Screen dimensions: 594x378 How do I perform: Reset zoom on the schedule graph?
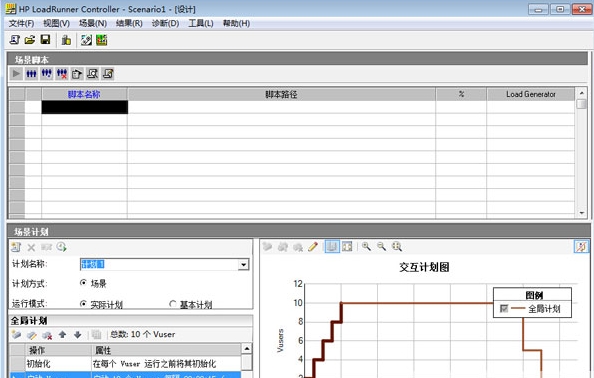[397, 247]
